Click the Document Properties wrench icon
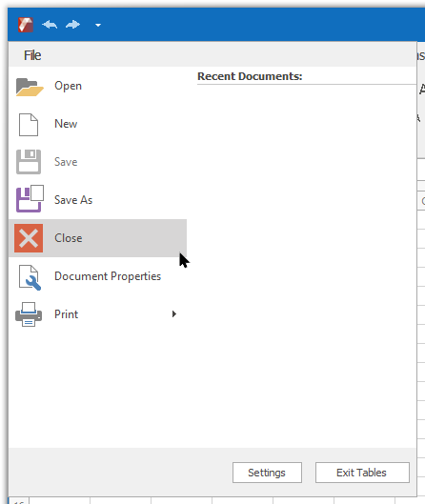425x504 pixels. (30, 277)
